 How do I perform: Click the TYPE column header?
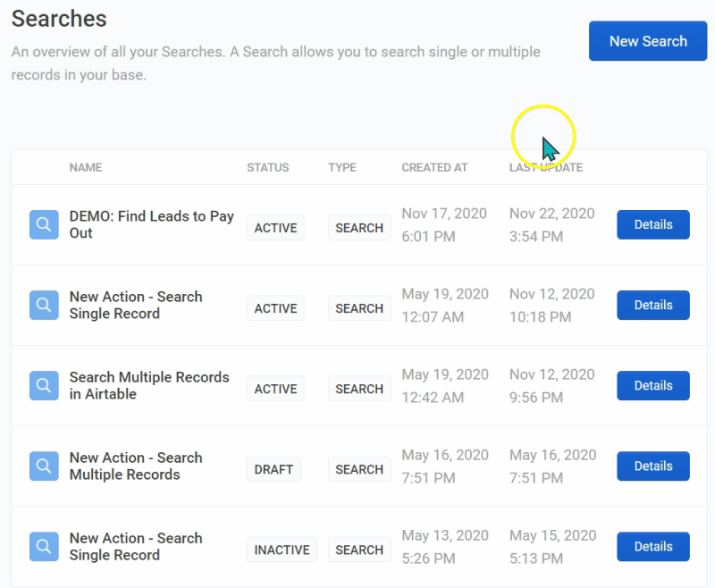(x=341, y=167)
